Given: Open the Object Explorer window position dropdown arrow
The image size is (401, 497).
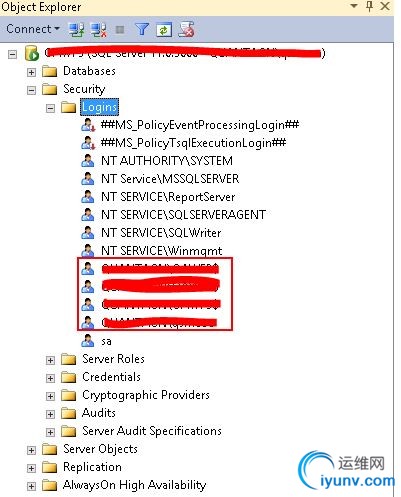Looking at the screenshot, I should pyautogui.click(x=354, y=6).
